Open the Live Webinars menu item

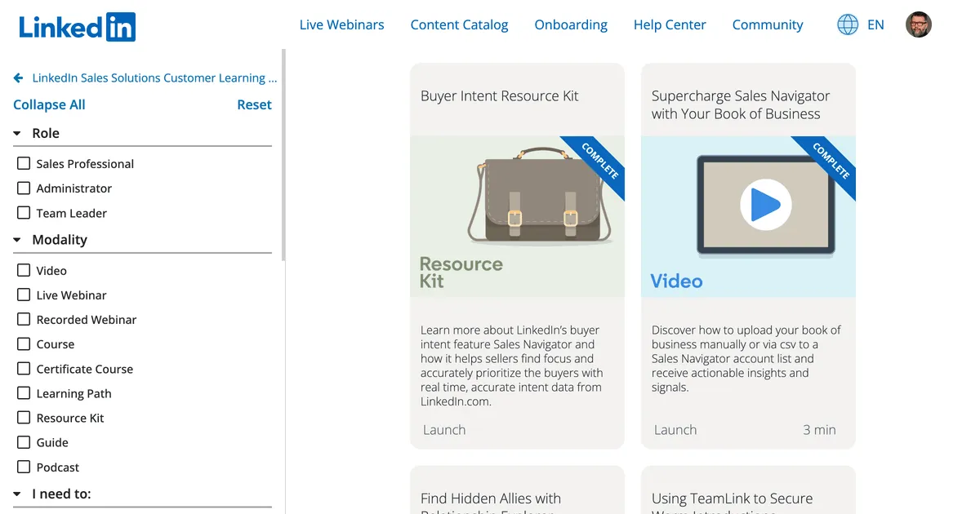(x=341, y=24)
